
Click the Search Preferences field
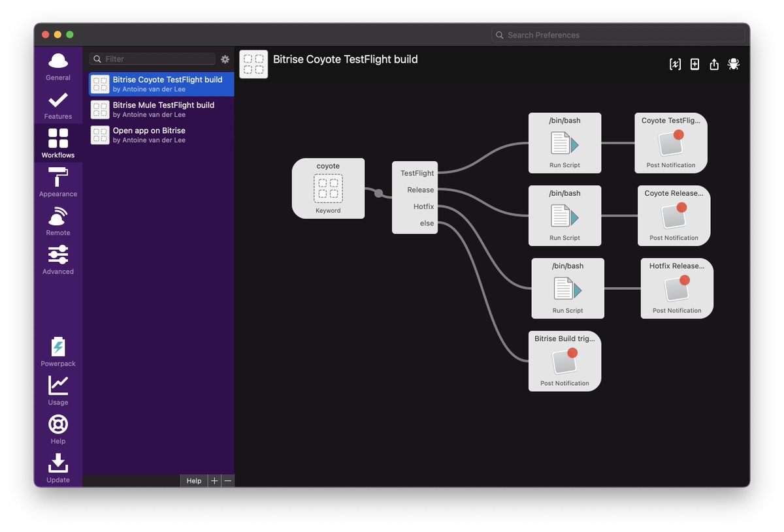(618, 35)
